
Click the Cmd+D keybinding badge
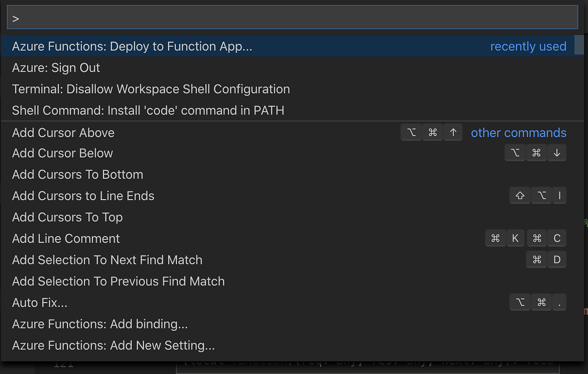pyautogui.click(x=546, y=260)
